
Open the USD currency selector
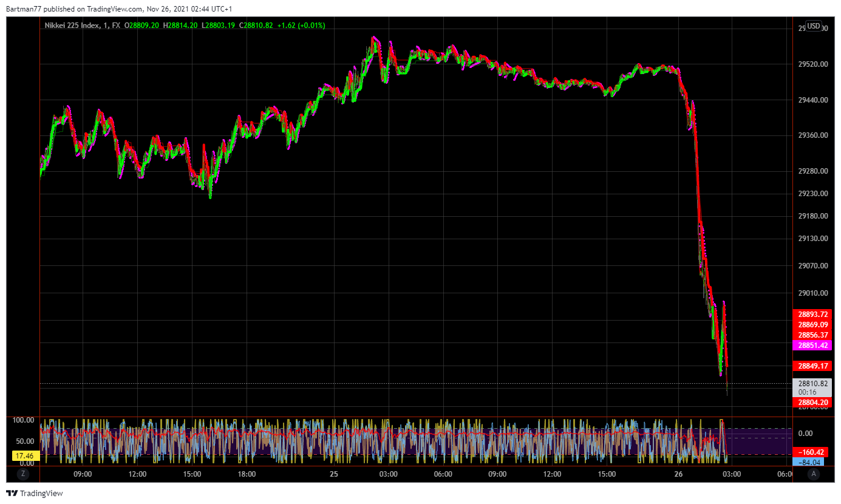[813, 26]
